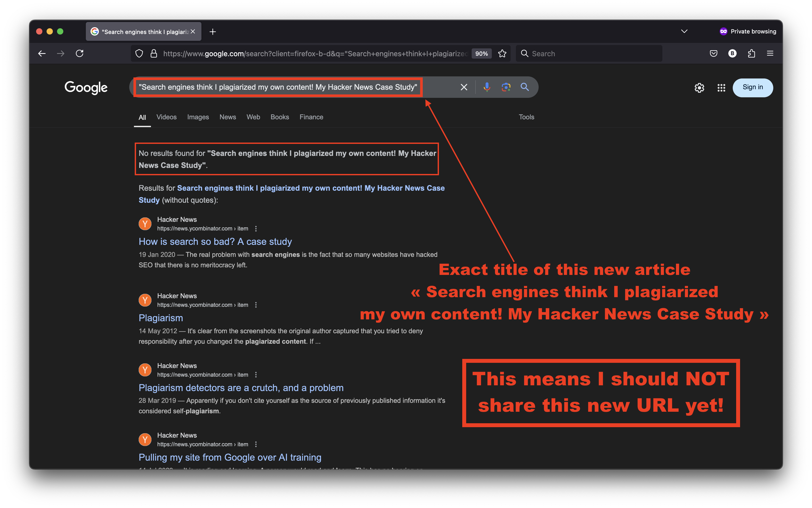This screenshot has height=508, width=812.
Task: Select the All results tab
Action: click(x=142, y=117)
